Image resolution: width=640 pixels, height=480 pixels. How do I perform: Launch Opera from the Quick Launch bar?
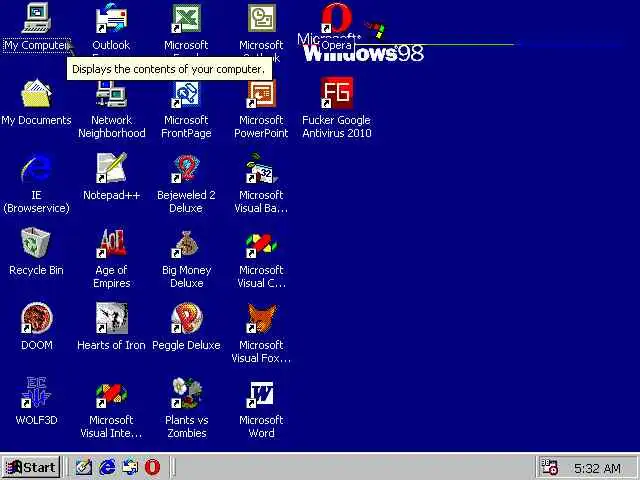pyautogui.click(x=152, y=467)
